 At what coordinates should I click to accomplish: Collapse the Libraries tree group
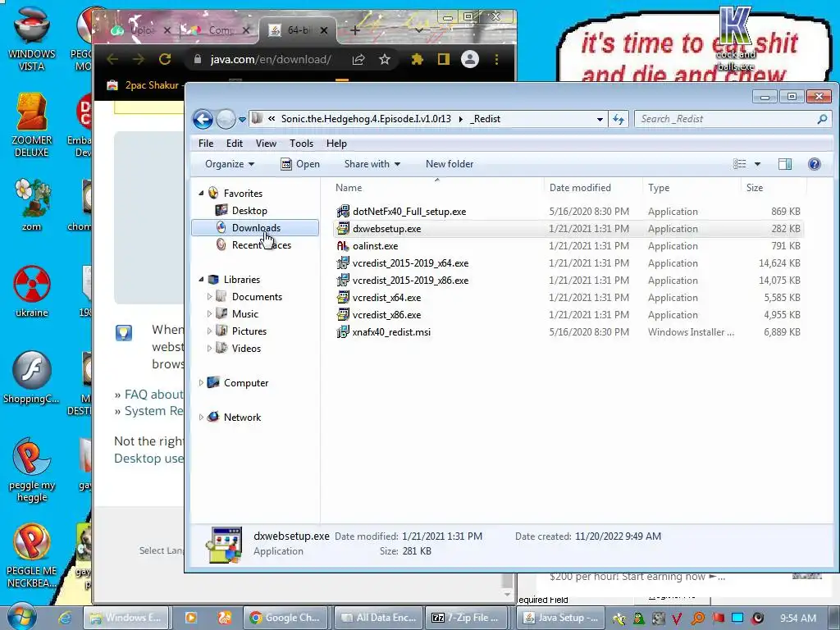click(x=201, y=279)
